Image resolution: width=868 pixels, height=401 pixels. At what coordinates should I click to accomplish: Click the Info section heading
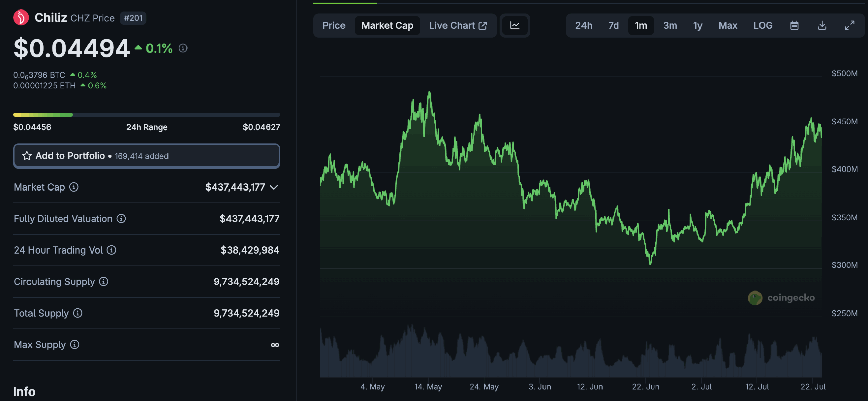coord(24,392)
